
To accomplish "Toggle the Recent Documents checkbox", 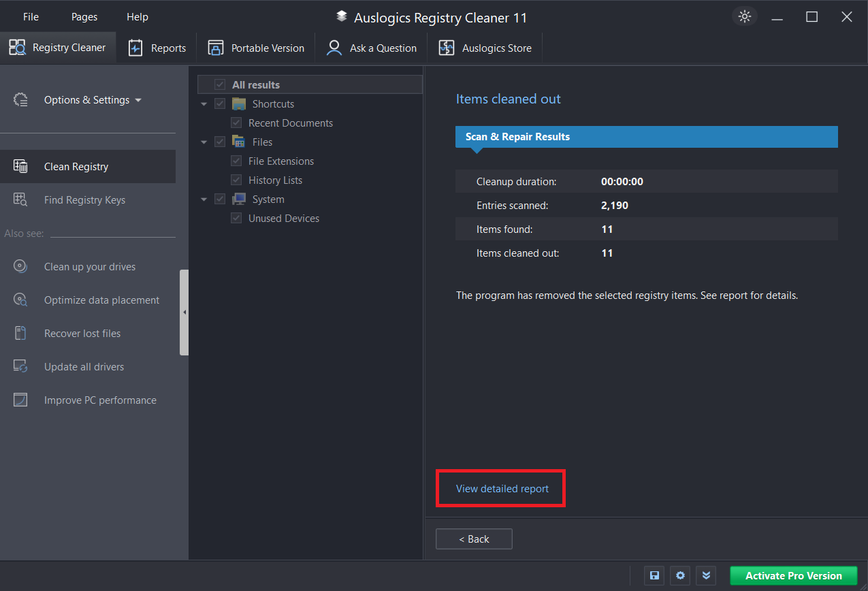I will (x=236, y=123).
